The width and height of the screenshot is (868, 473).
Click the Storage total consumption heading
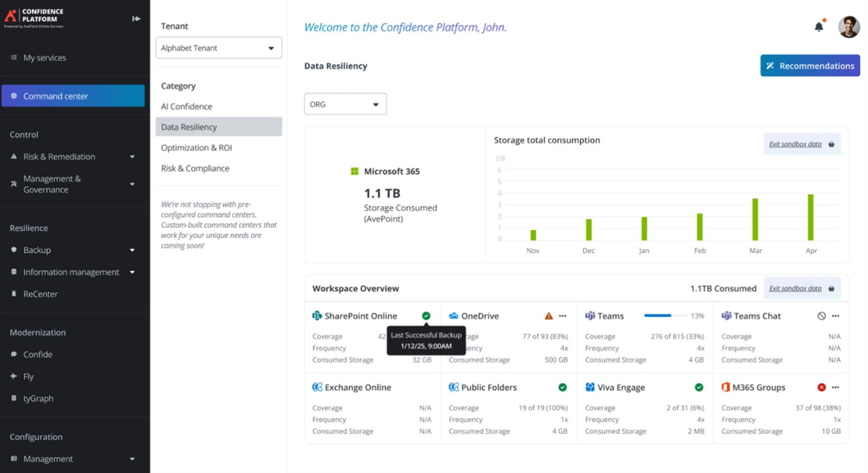(547, 140)
